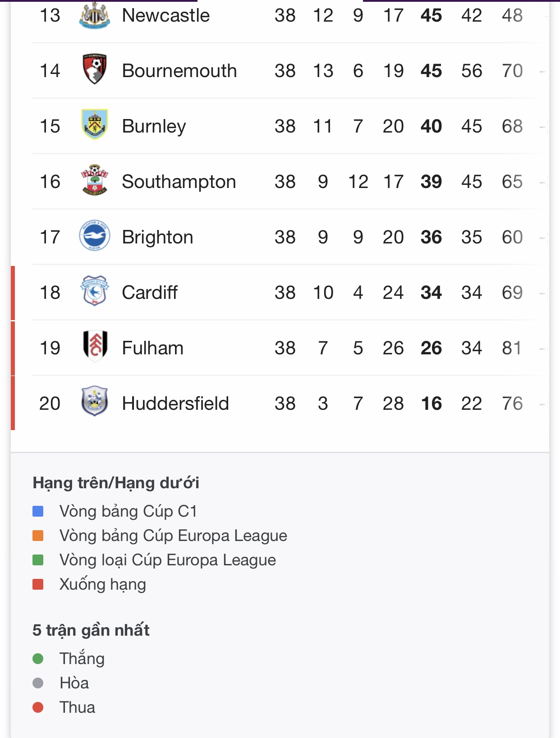Click the red Thua legend dot

click(38, 707)
